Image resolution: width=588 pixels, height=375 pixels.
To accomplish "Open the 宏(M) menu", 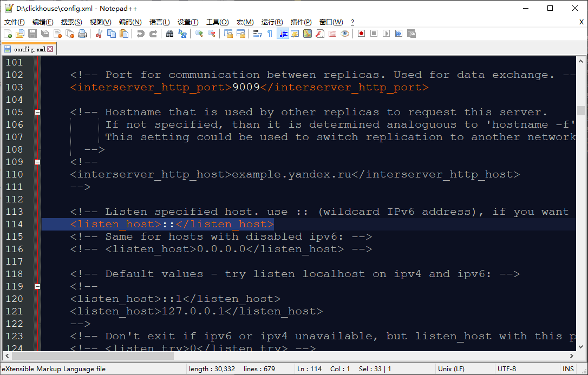I will (245, 22).
